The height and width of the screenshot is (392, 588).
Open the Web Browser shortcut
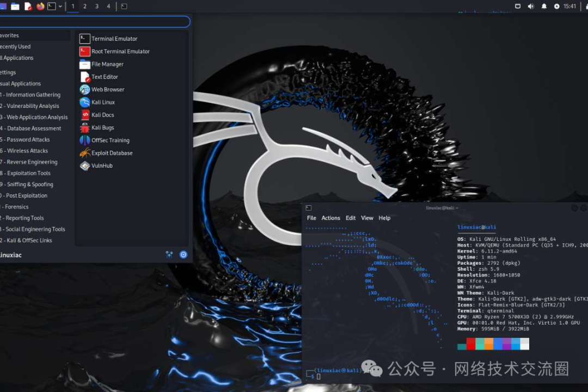pos(106,89)
